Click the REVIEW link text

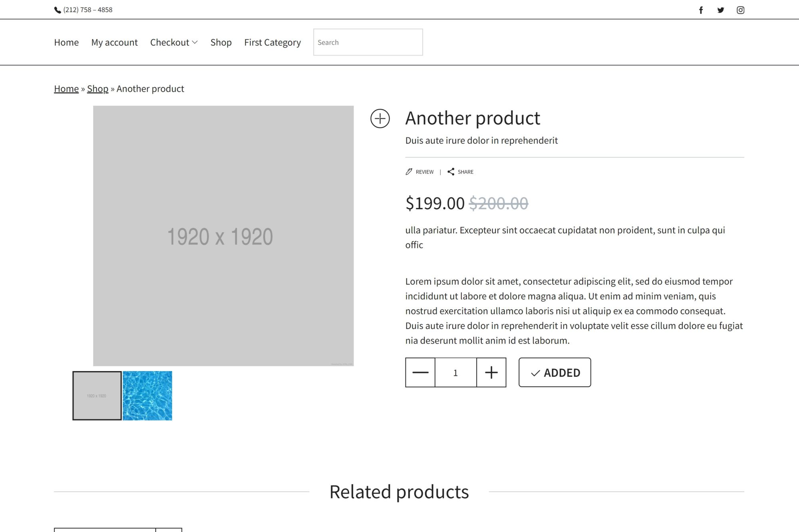[425, 172]
